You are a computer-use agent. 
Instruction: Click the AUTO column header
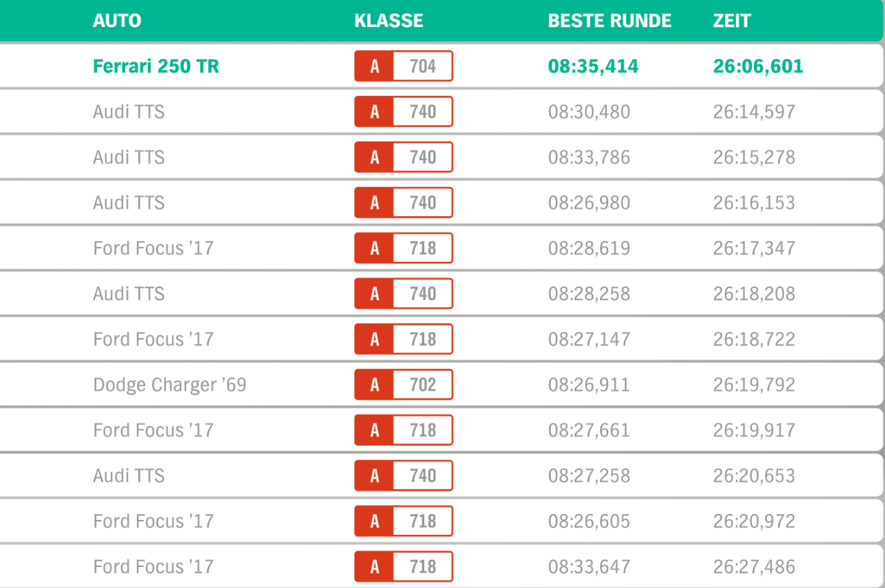coord(117,21)
